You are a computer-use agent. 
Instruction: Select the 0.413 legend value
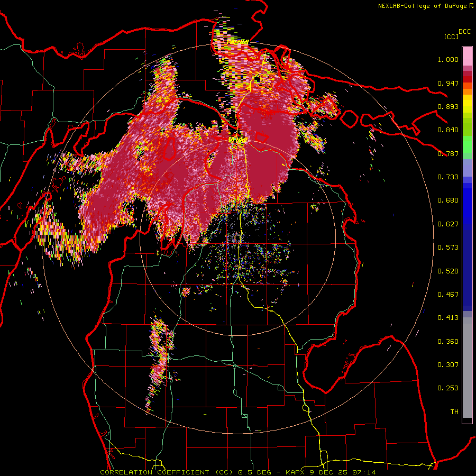(x=448, y=318)
